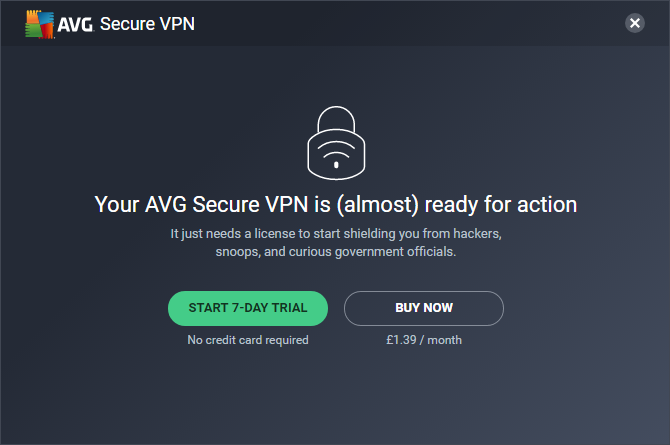Viewport: 670px width, 445px height.
Task: Close the AVG Secure VPN dialog
Action: click(x=634, y=23)
